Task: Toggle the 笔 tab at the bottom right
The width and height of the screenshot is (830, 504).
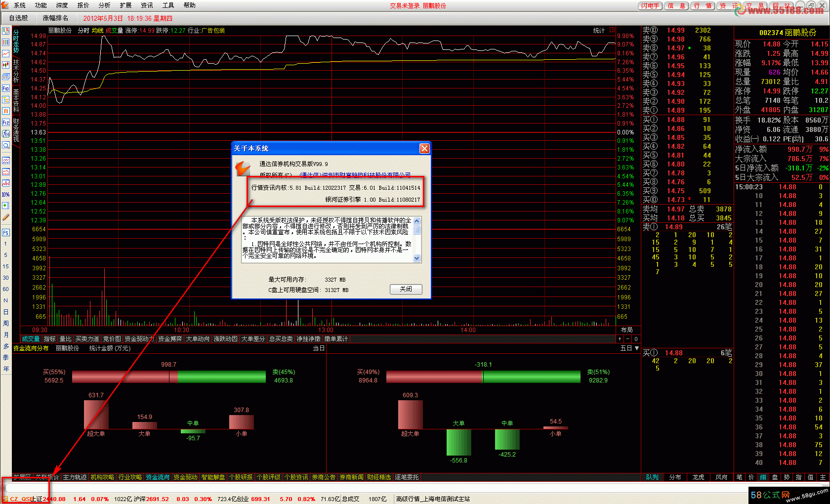Action: pos(740,477)
